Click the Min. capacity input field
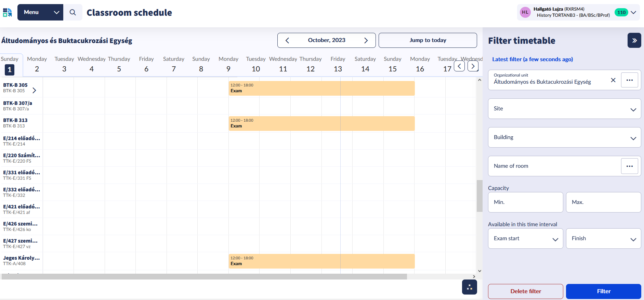Viewport: 644px width, 300px height. coord(525,202)
